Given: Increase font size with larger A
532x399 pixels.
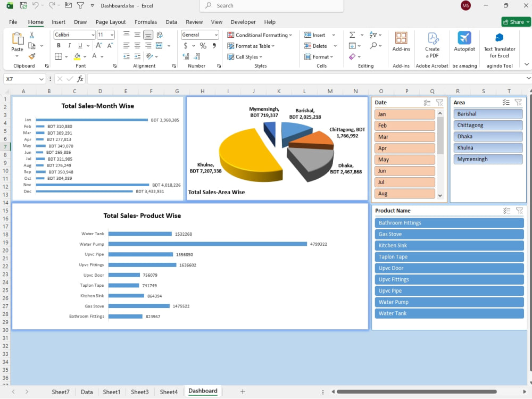Looking at the screenshot, I should pos(99,45).
